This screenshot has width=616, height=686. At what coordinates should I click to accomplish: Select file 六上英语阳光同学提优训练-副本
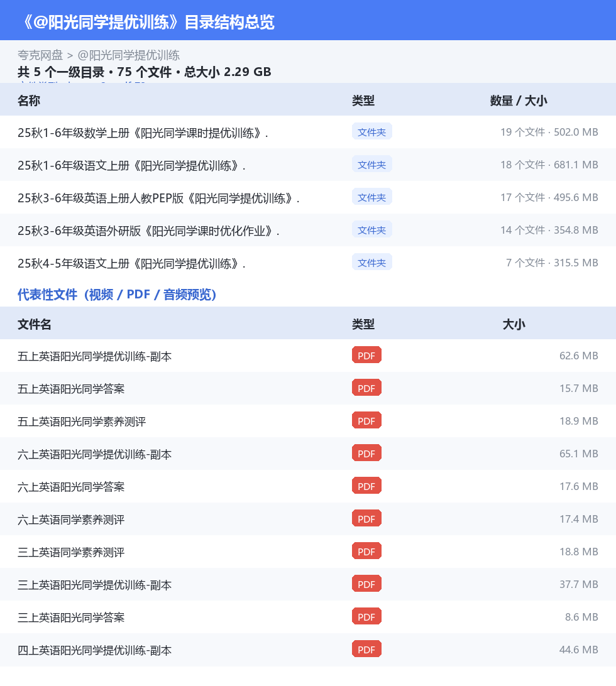coord(94,454)
